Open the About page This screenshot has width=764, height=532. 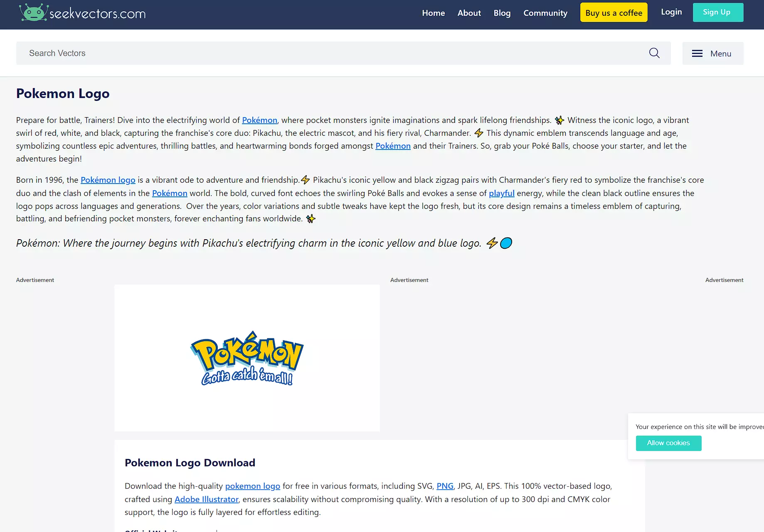[x=469, y=13]
